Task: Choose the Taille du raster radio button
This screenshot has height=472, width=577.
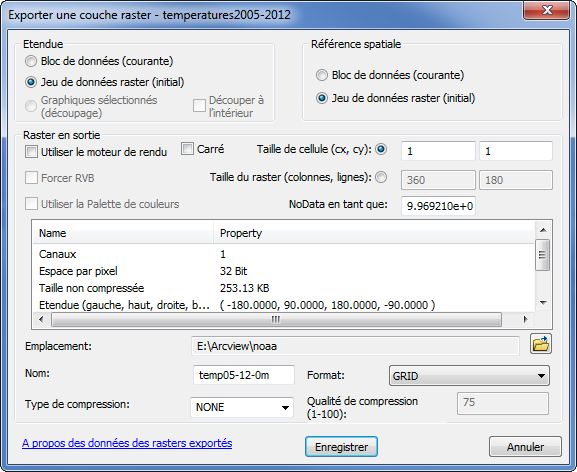Action: point(381,177)
